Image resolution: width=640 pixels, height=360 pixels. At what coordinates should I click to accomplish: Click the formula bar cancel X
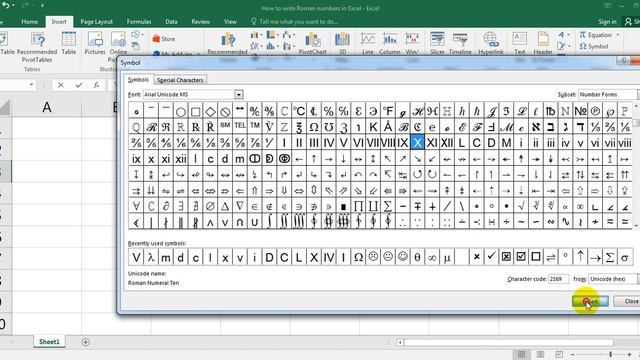point(61,85)
